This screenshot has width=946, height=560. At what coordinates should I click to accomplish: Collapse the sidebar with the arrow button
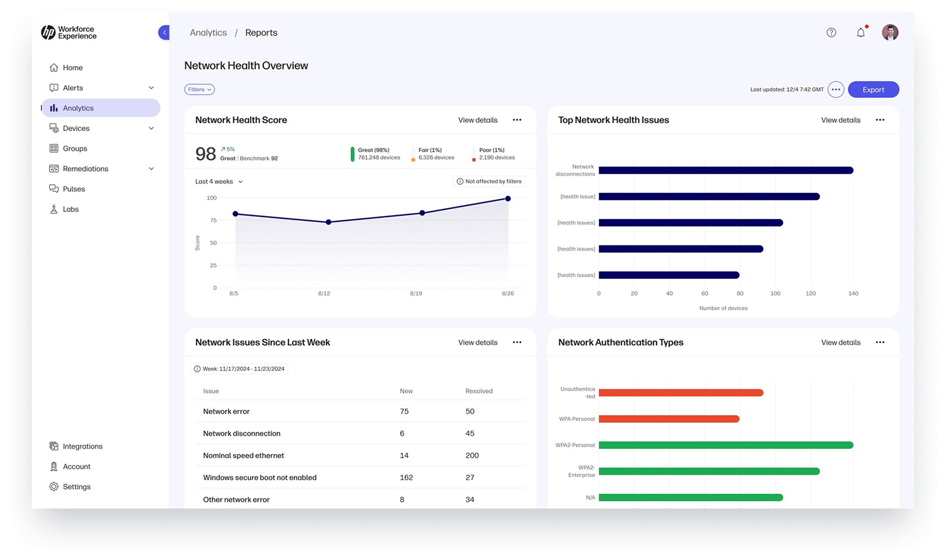click(164, 32)
